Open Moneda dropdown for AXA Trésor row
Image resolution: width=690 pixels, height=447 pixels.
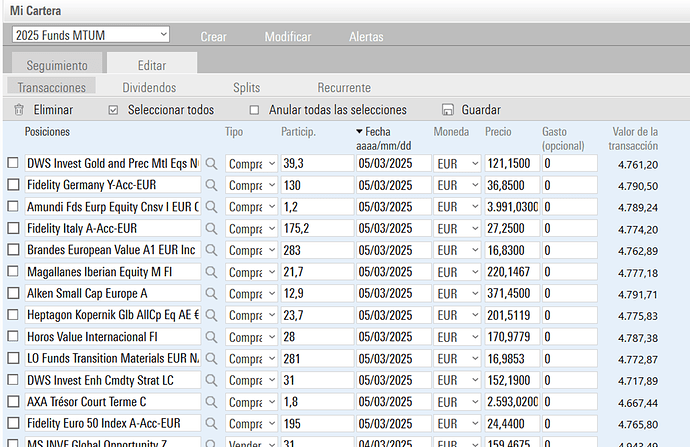[457, 402]
